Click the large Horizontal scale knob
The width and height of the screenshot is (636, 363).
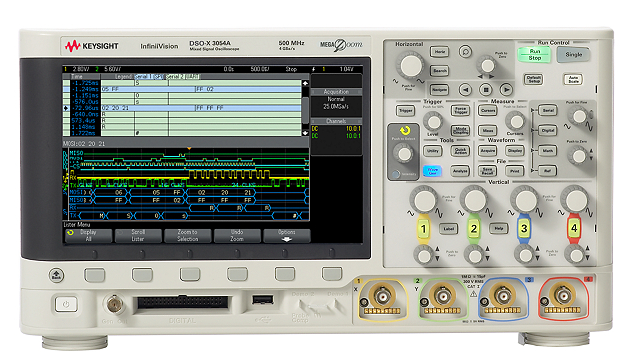[411, 65]
